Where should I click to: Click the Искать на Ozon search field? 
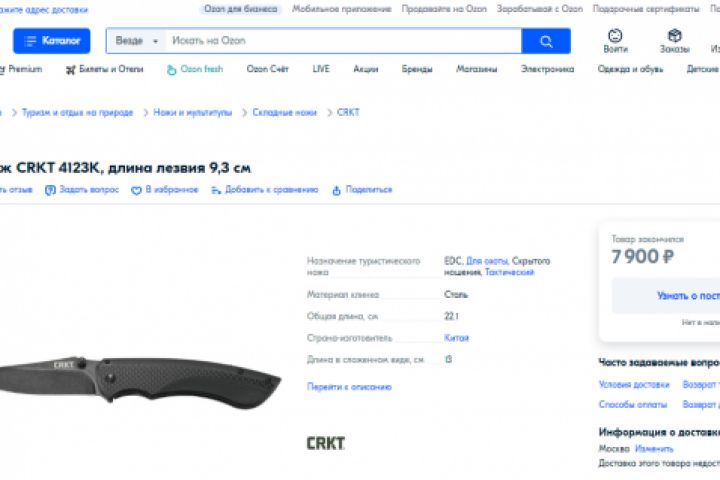coord(343,41)
